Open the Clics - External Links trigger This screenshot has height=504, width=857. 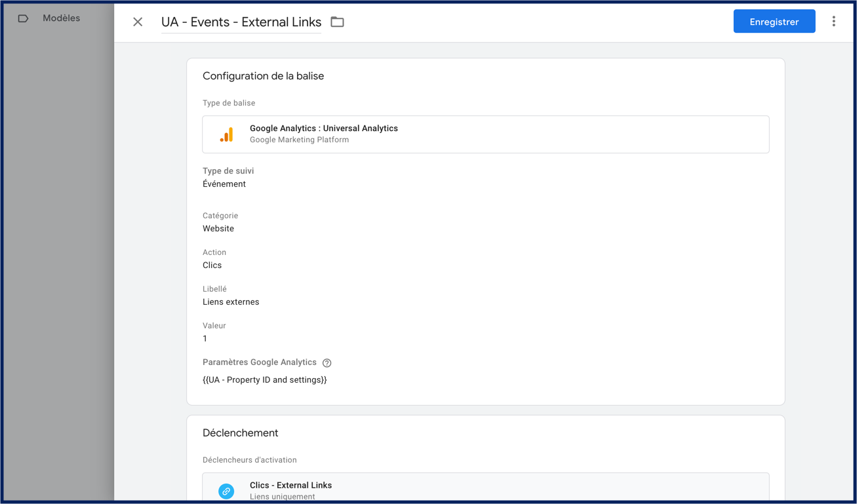click(x=486, y=488)
